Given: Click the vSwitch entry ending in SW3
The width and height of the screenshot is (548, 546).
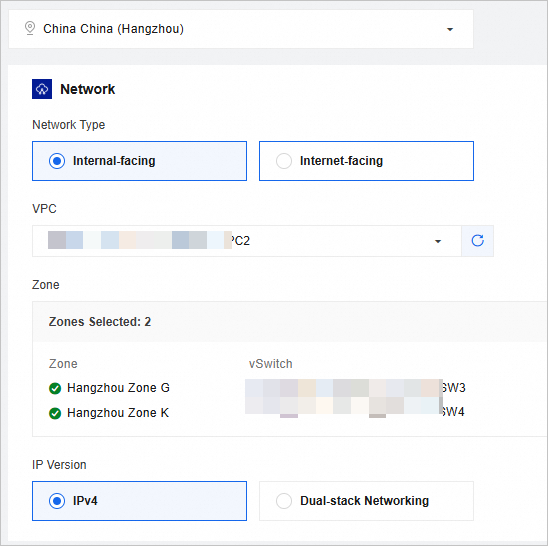Looking at the screenshot, I should 355,388.
